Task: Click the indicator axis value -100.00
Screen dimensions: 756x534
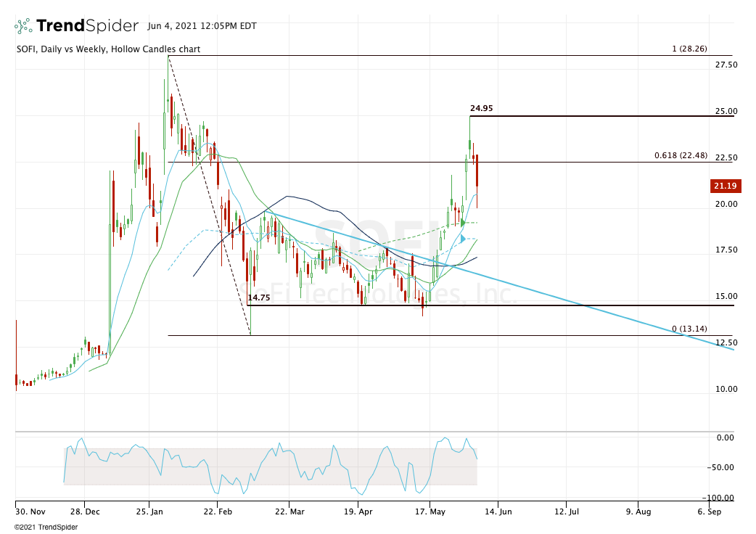Action: click(x=718, y=498)
